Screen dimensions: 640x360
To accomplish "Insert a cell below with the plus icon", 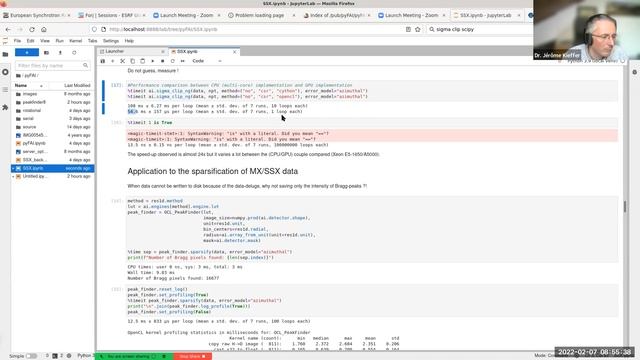I will pos(113,61).
